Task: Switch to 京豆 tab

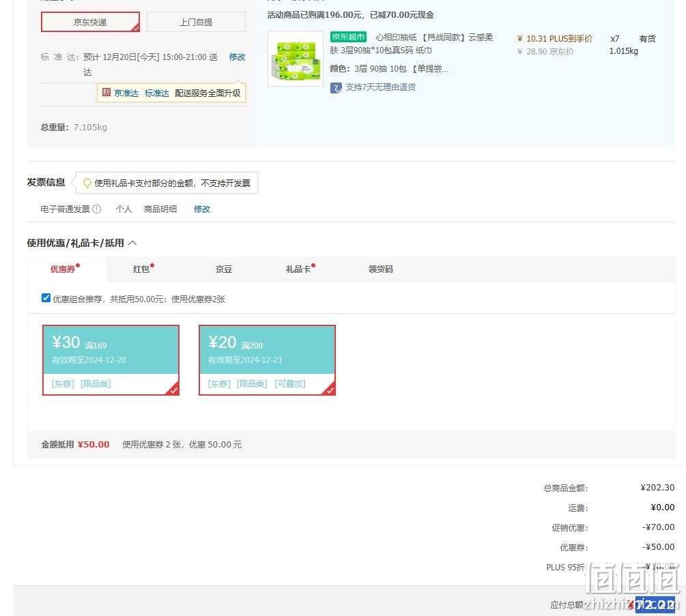Action: [224, 269]
